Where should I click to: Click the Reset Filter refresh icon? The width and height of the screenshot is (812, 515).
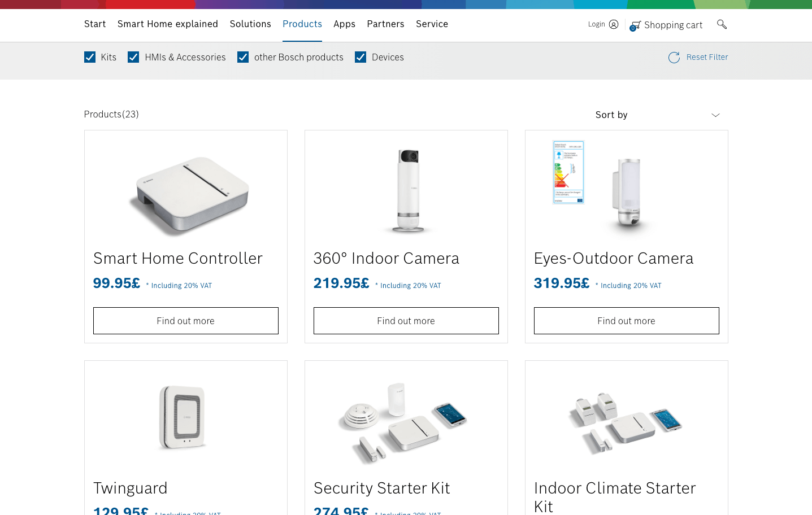(674, 58)
